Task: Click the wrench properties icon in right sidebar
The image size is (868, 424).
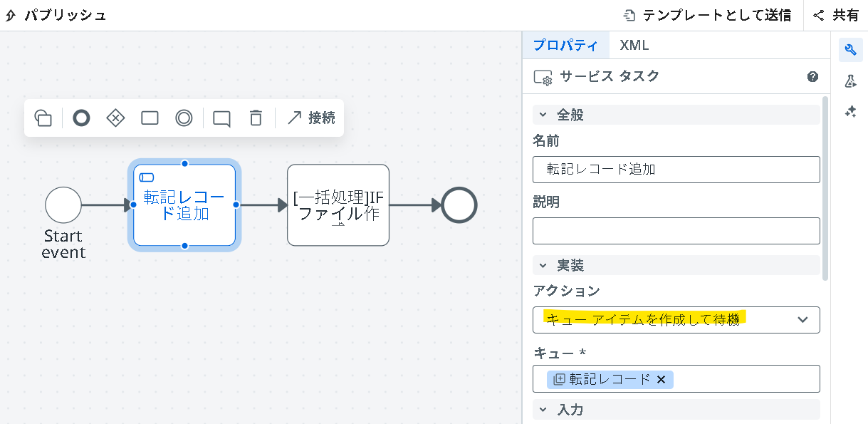Action: (850, 49)
